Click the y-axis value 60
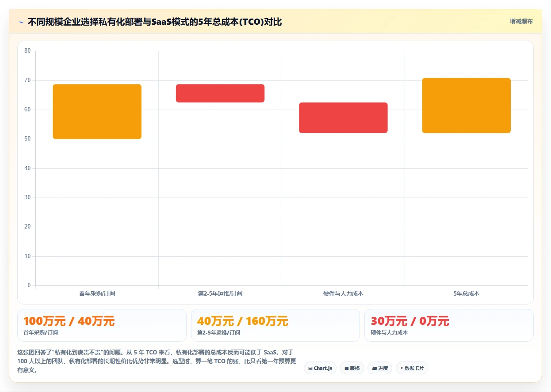 27,110
